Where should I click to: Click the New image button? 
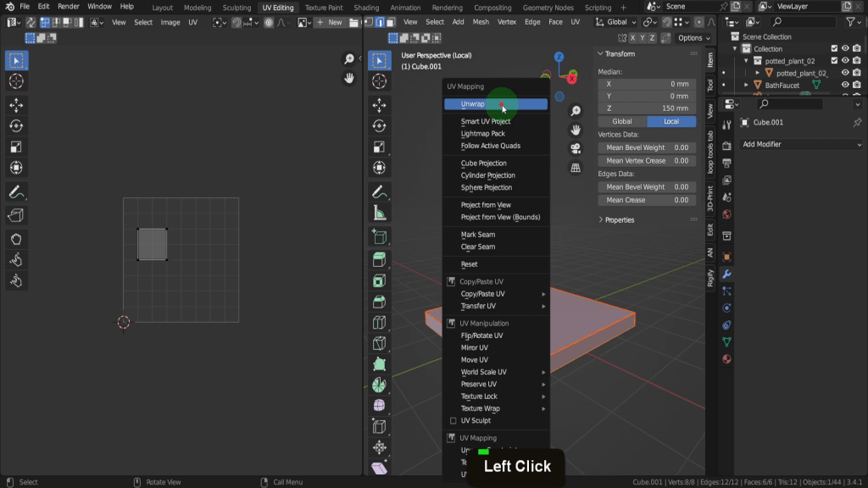pos(330,22)
